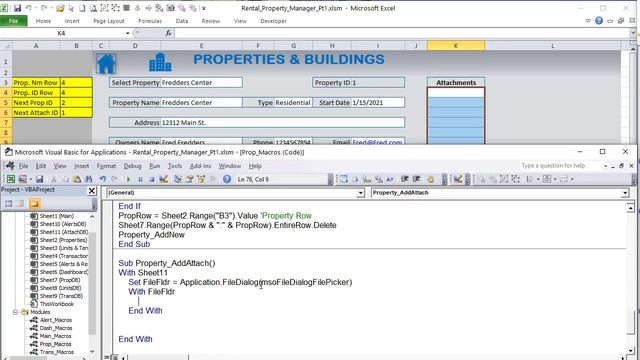Switch to Excel Formulas ribbon tab
640x360 pixels.
point(150,21)
